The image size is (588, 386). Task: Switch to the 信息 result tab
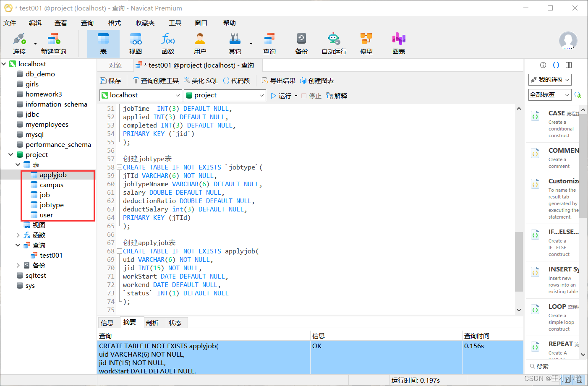(107, 323)
